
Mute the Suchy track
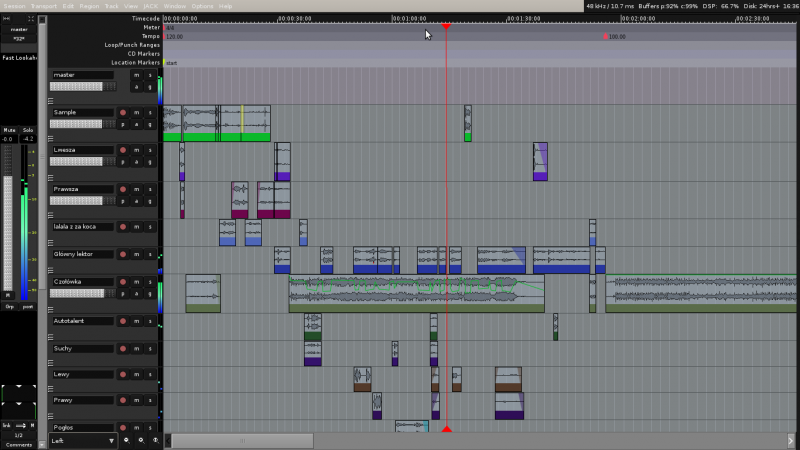[136, 348]
